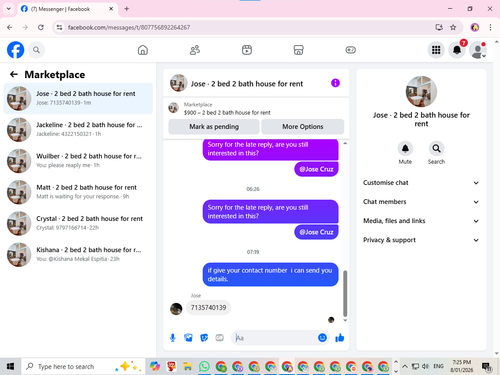Reload the page

coord(41,27)
